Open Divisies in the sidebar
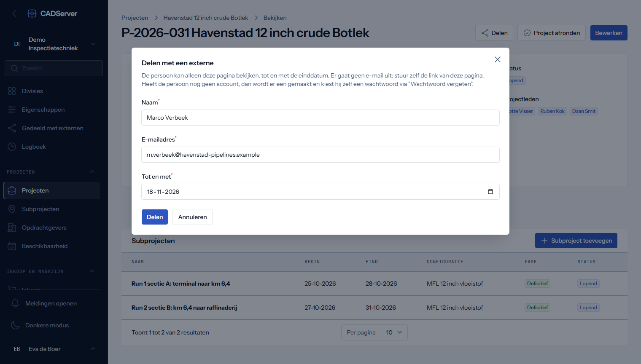 (51, 91)
